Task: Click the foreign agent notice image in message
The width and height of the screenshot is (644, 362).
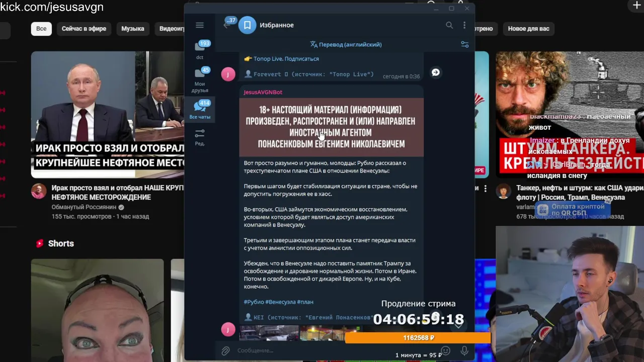Action: (331, 127)
